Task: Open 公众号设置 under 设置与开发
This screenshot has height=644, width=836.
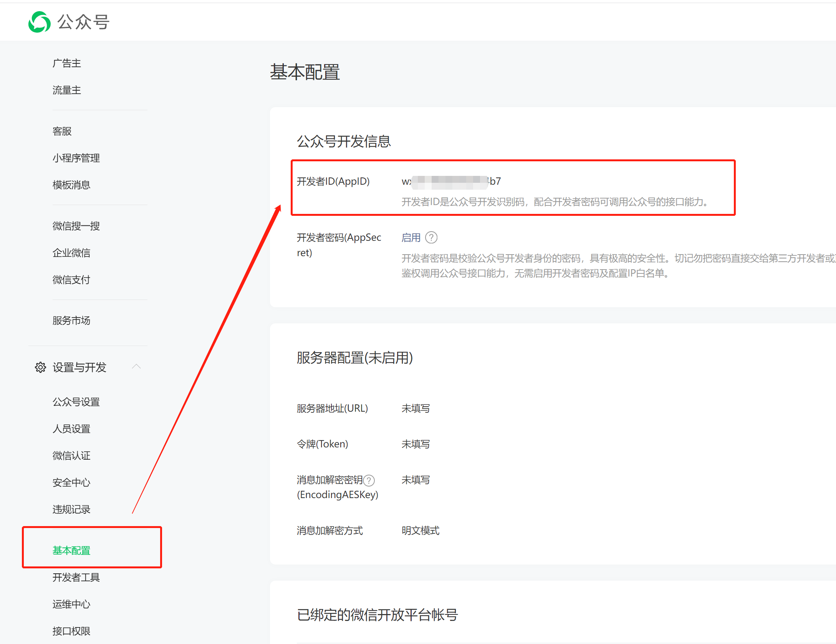Action: click(76, 402)
